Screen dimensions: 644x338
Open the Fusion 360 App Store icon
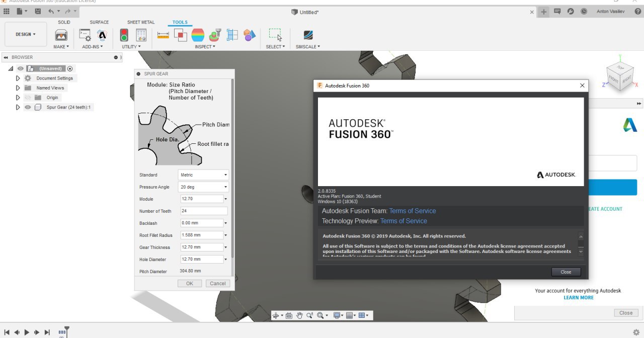click(102, 35)
